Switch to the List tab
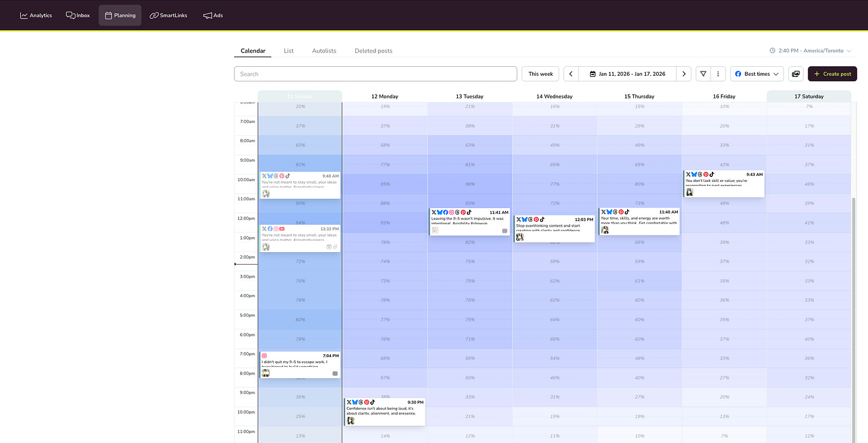This screenshot has height=443, width=868. point(289,51)
